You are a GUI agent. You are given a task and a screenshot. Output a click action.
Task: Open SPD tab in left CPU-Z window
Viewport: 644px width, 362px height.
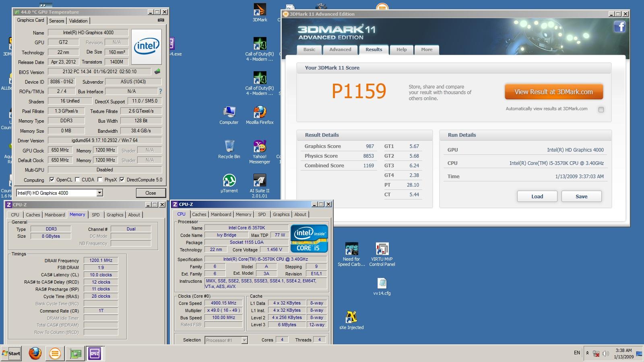click(95, 215)
